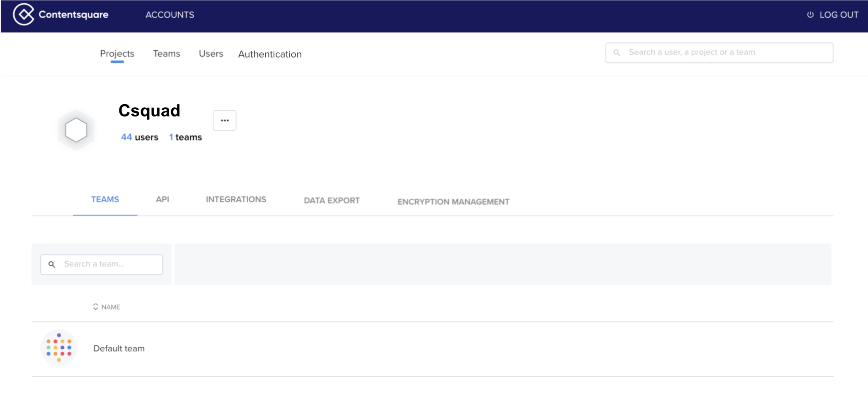Sort teams by the NAME column arrows
Viewport: 868px width, 412px height.
(x=96, y=307)
